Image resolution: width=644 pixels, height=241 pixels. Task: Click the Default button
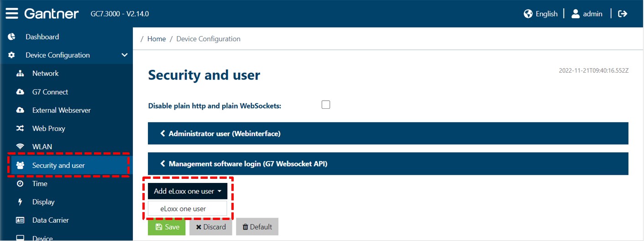257,227
